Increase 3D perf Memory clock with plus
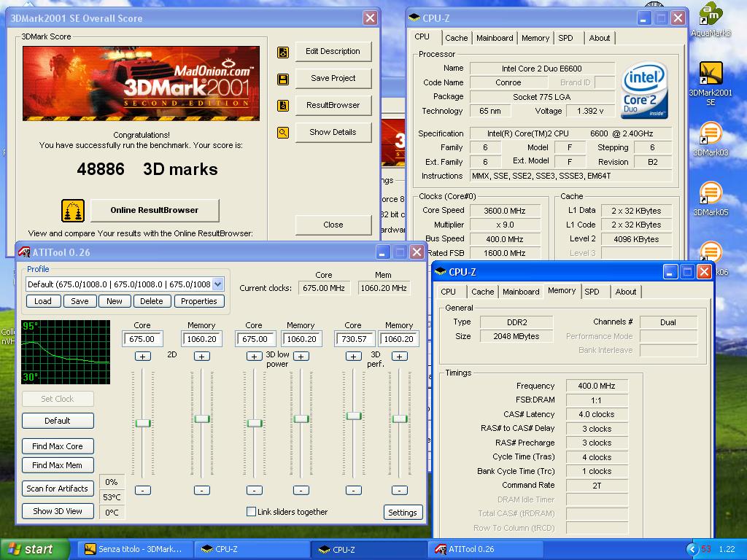This screenshot has height=560, width=747. point(399,356)
